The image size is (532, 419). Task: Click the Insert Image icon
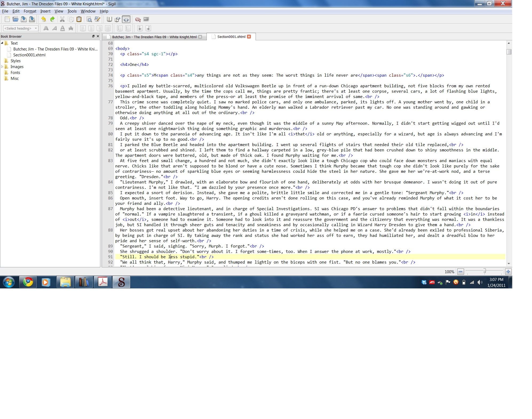point(146,19)
